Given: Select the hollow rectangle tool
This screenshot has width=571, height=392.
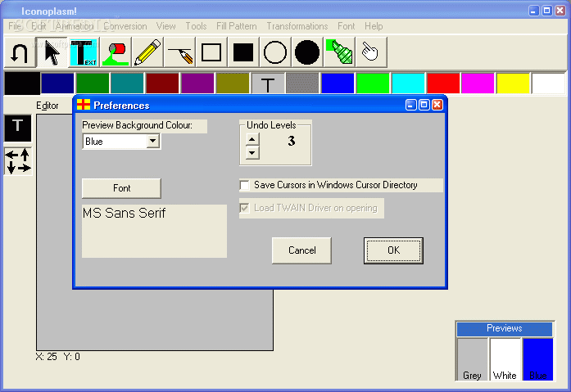Looking at the screenshot, I should click(x=211, y=52).
